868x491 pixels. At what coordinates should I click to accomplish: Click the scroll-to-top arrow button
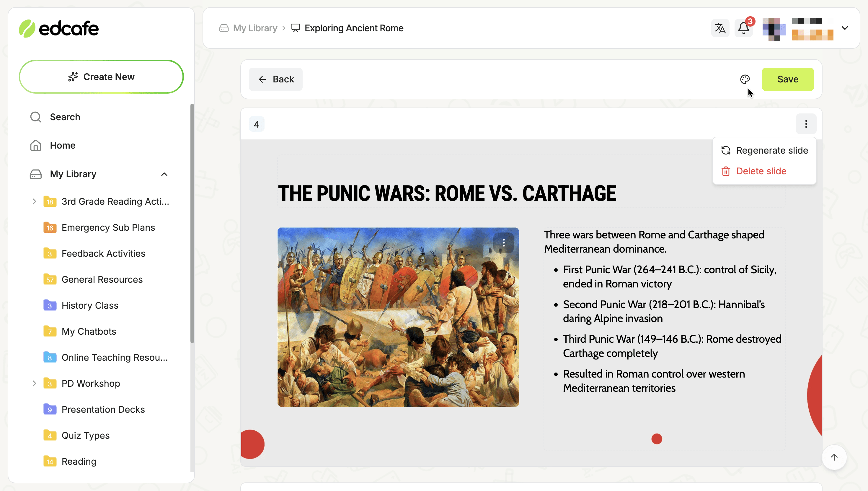tap(834, 457)
